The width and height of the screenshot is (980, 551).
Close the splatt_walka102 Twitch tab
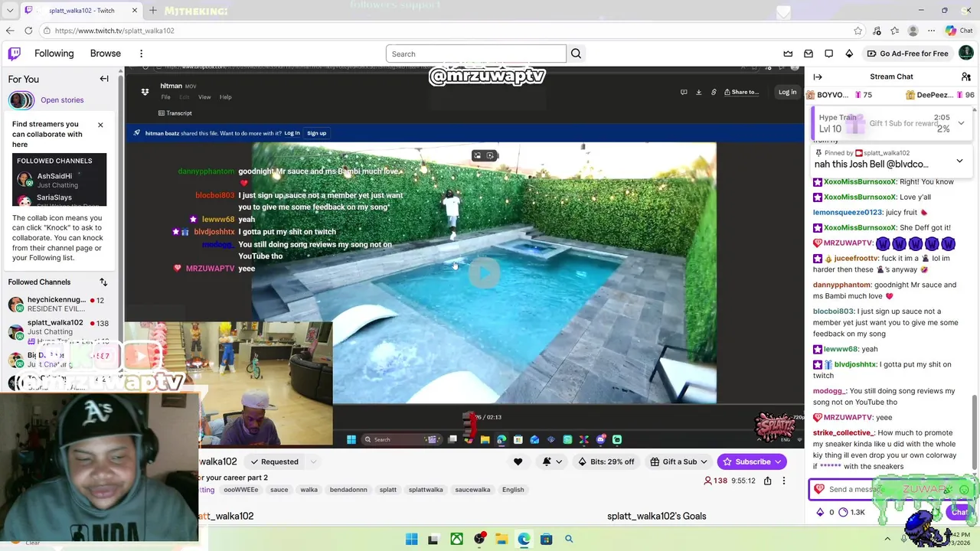135,11
